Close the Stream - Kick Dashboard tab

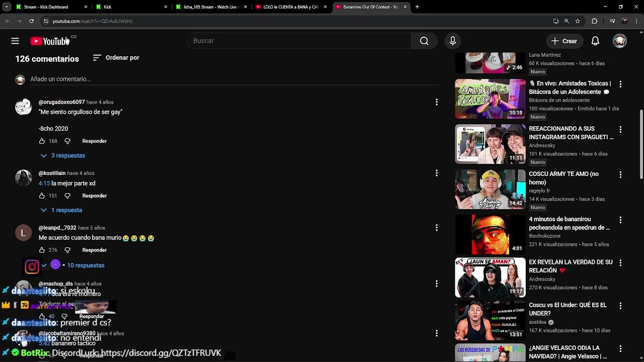(x=86, y=7)
